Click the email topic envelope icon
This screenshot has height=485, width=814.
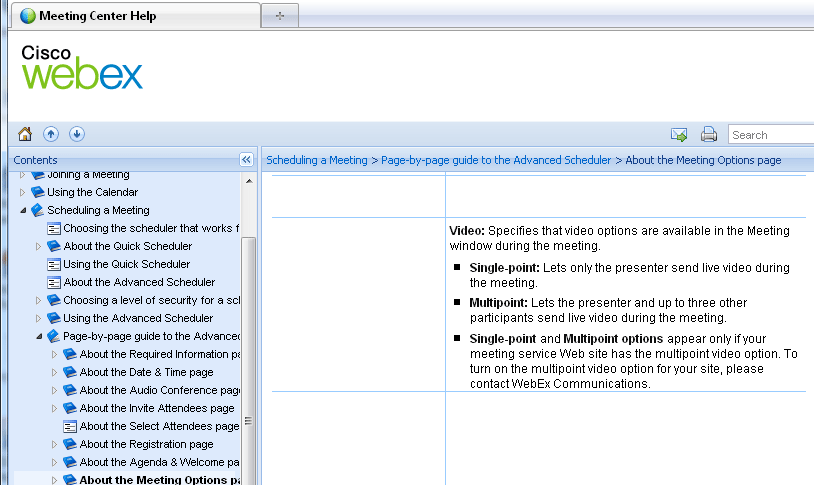pos(679,134)
